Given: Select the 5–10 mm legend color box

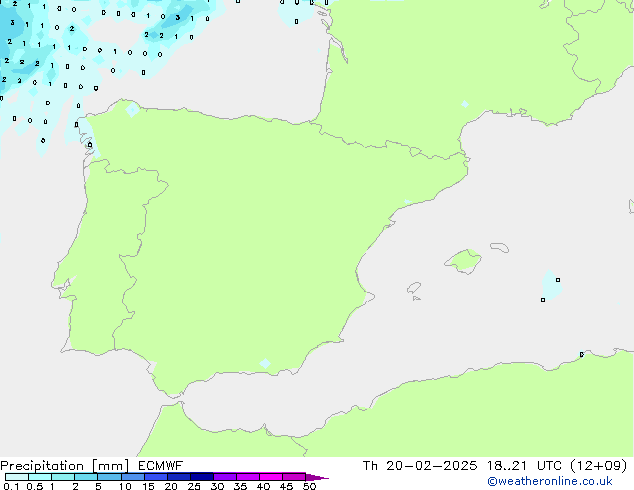Looking at the screenshot, I should click(109, 477).
